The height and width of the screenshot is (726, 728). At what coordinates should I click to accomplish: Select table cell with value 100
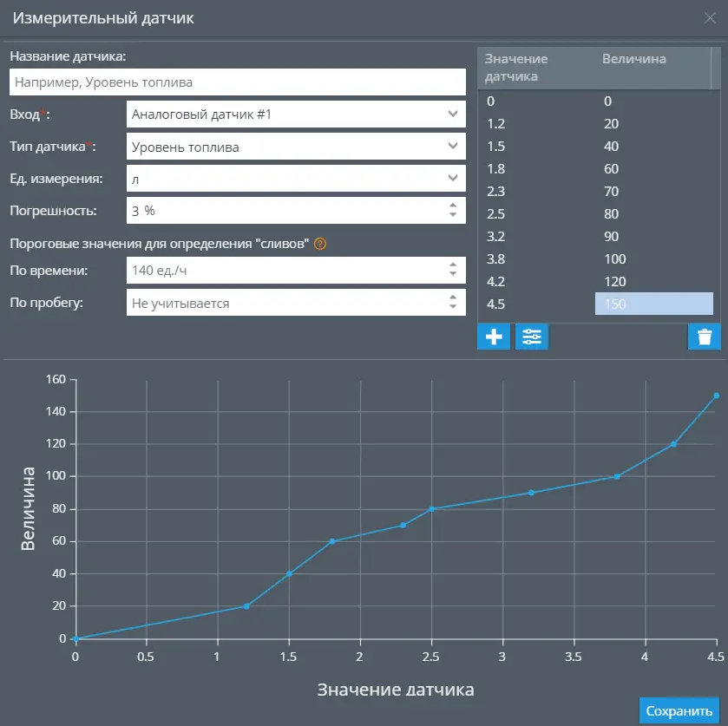[615, 258]
